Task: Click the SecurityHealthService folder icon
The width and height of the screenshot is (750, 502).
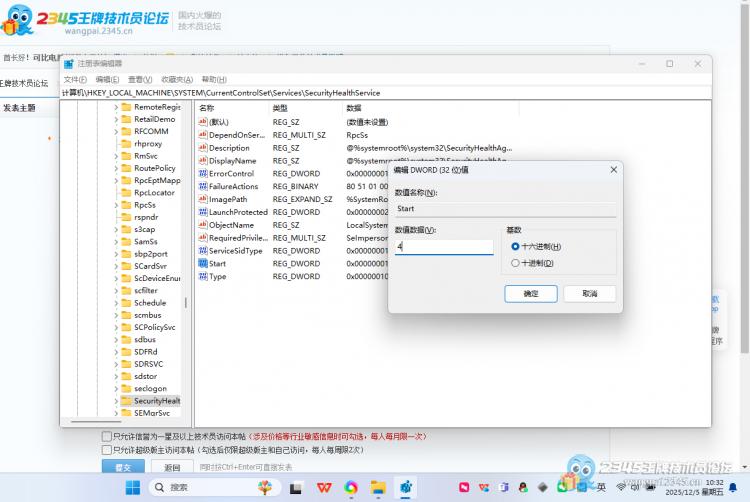Action: 126,401
